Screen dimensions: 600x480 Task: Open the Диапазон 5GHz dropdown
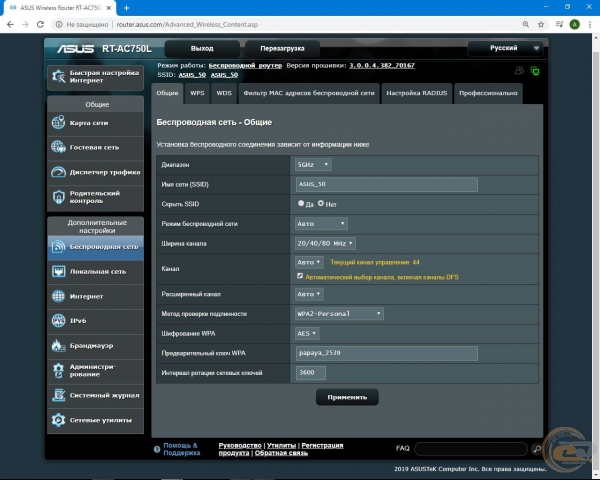[x=313, y=164]
